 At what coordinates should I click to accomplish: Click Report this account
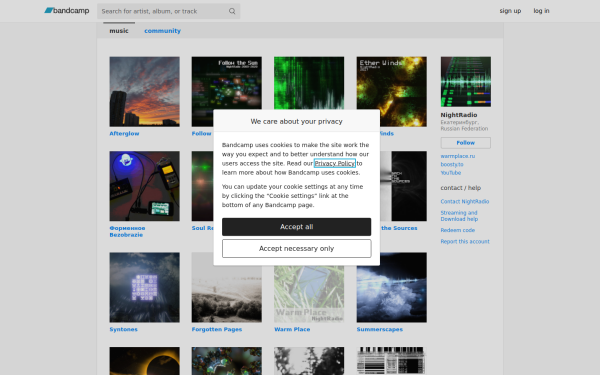point(465,241)
